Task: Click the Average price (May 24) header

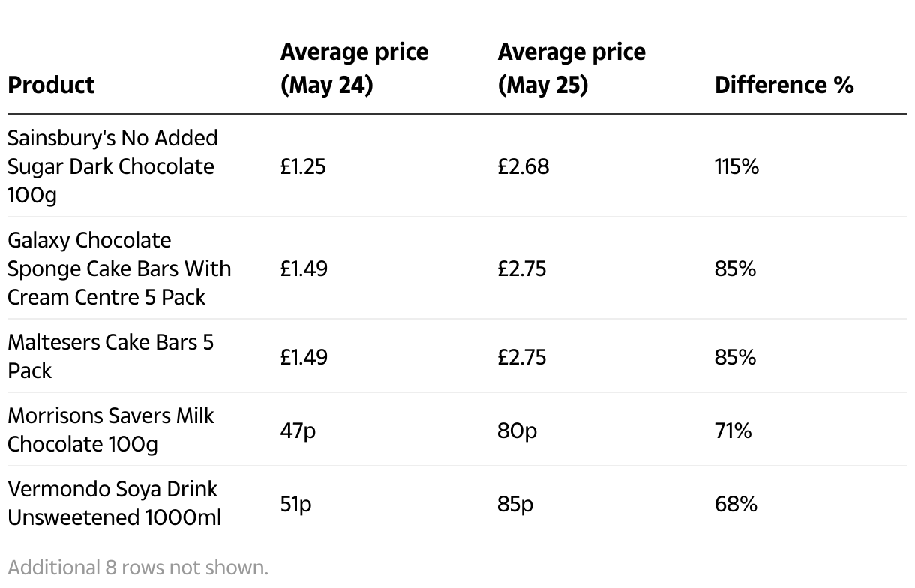Action: (354, 68)
